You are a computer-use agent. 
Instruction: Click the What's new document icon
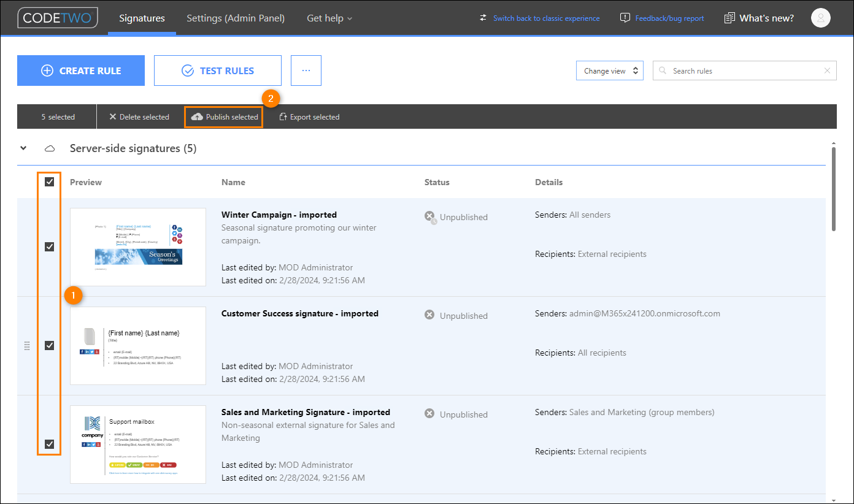click(x=729, y=18)
